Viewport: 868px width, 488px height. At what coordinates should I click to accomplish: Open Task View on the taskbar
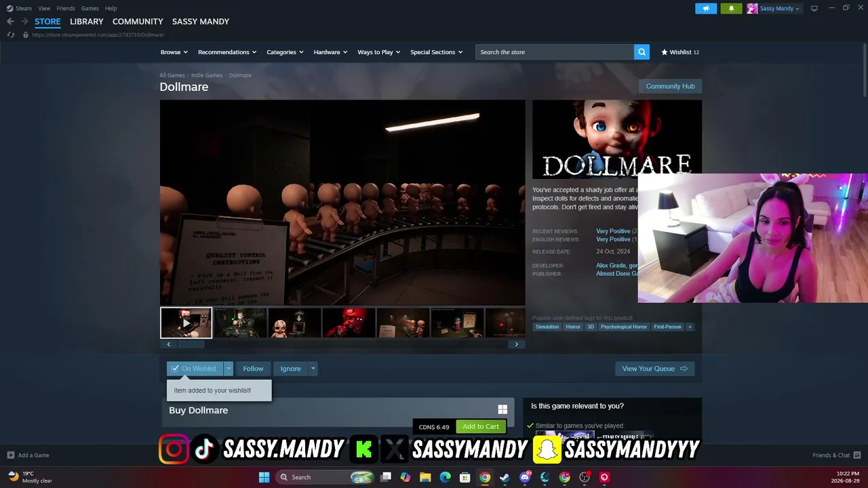point(386,477)
